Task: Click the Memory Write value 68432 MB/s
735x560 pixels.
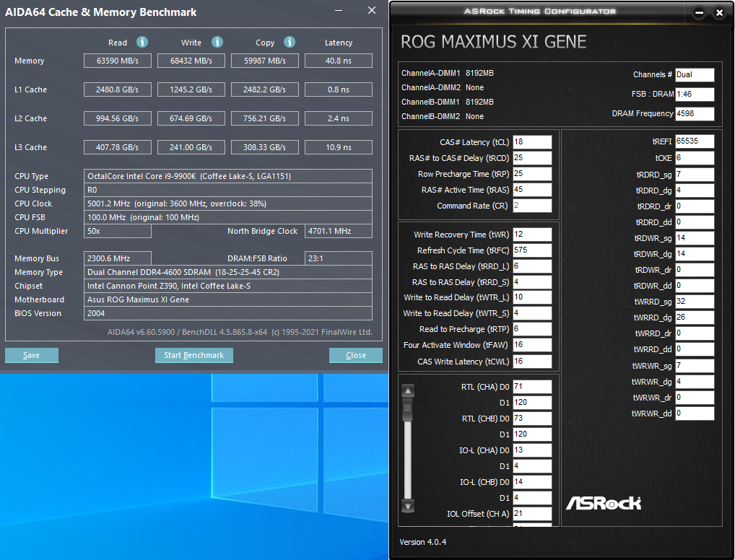Action: 191,61
